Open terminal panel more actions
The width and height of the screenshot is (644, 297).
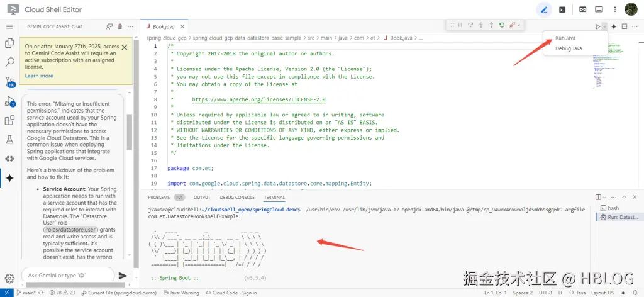[614, 197]
